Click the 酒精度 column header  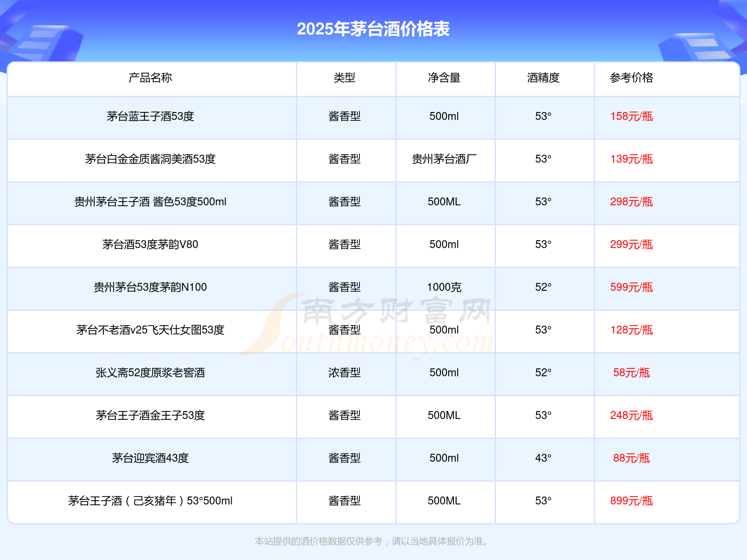point(543,78)
